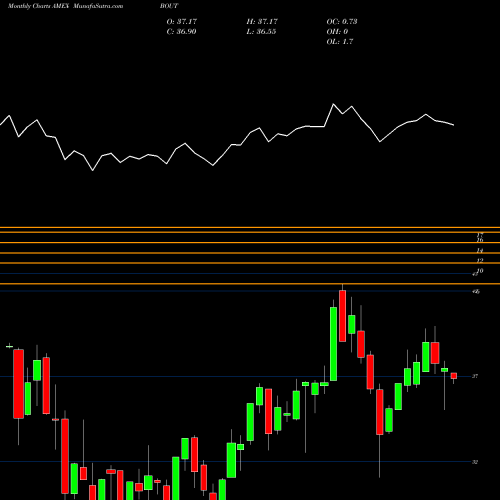Click the "Monthly Charts AMEX" title text
The height and width of the screenshot is (500, 500).
pyautogui.click(x=38, y=6)
